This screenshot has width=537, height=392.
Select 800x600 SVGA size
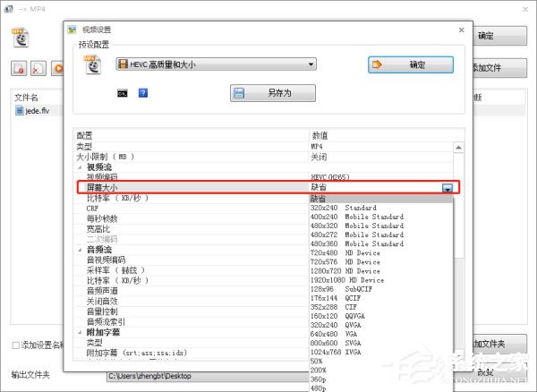(x=381, y=343)
